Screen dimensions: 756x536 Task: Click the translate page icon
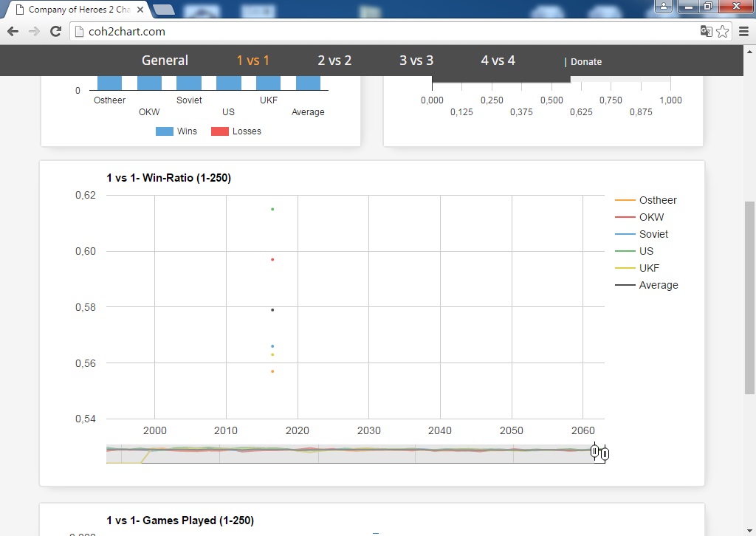tap(707, 32)
